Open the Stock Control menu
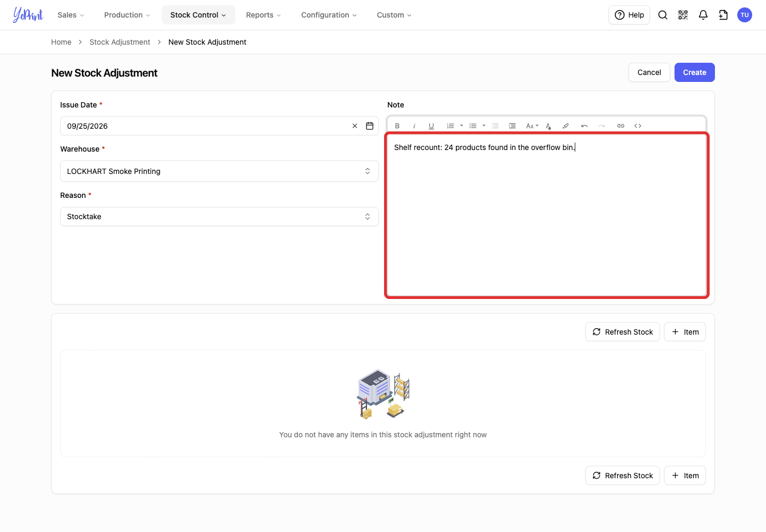Screen dimensions: 766x532 pyautogui.click(x=198, y=15)
